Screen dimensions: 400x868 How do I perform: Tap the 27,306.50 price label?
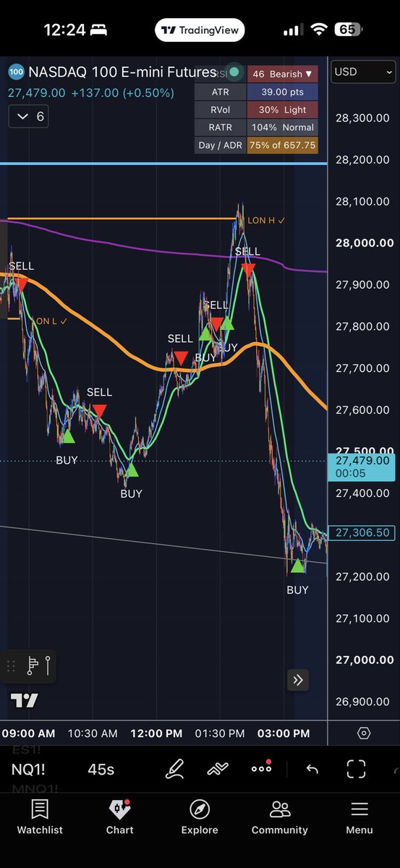[362, 532]
